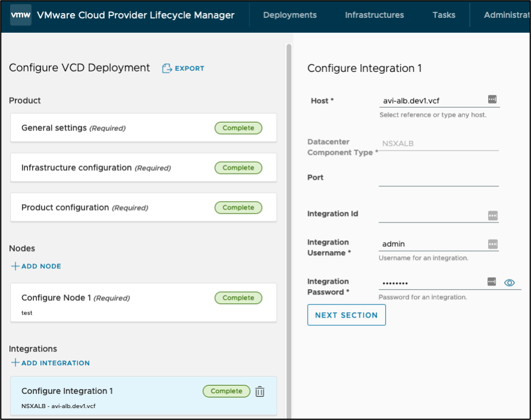Go to the Tasks tab
Screen dimensions: 531x420
point(444,15)
